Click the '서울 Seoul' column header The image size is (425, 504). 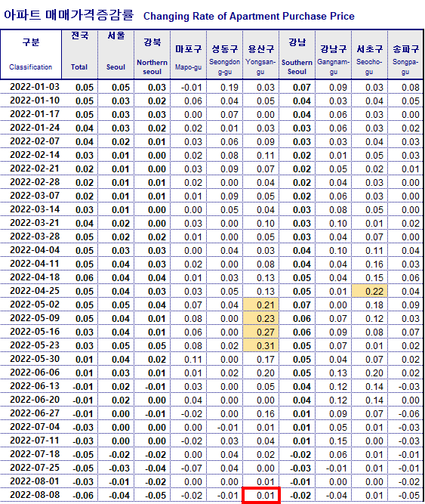(116, 54)
